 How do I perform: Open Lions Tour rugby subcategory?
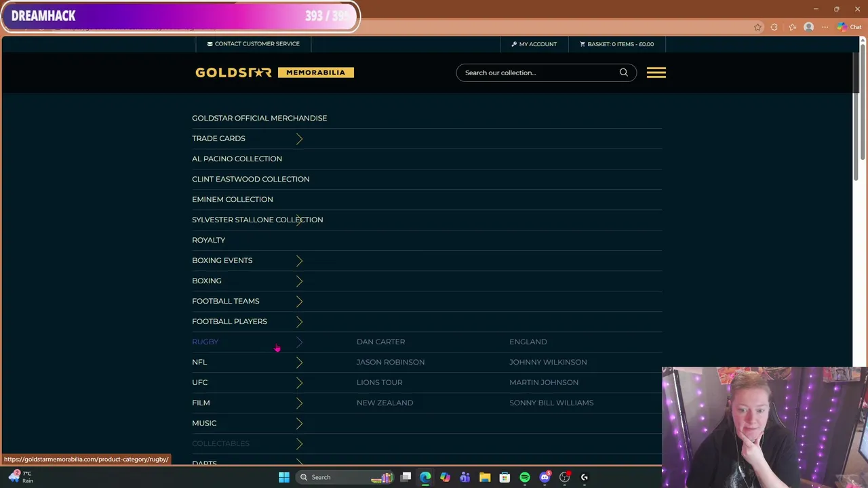pyautogui.click(x=379, y=382)
